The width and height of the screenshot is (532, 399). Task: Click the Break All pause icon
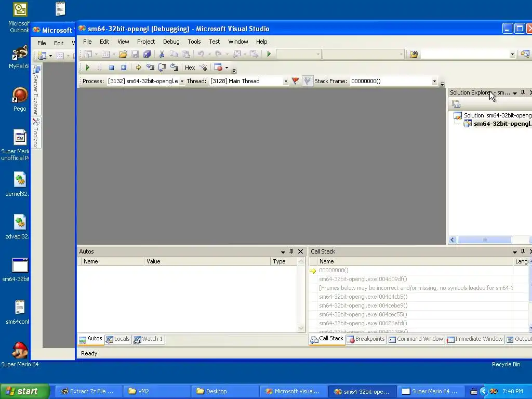[99, 68]
